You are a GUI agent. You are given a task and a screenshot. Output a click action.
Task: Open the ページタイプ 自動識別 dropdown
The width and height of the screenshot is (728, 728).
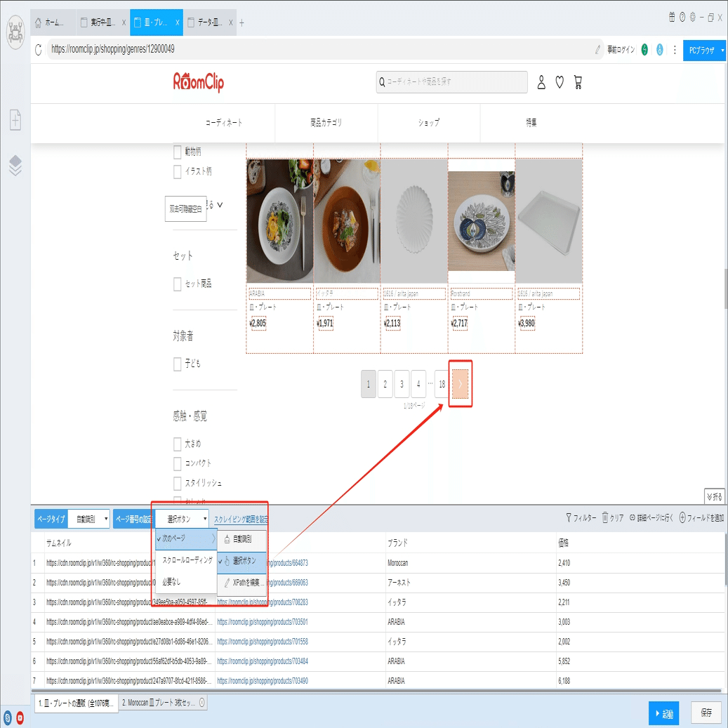[88, 519]
